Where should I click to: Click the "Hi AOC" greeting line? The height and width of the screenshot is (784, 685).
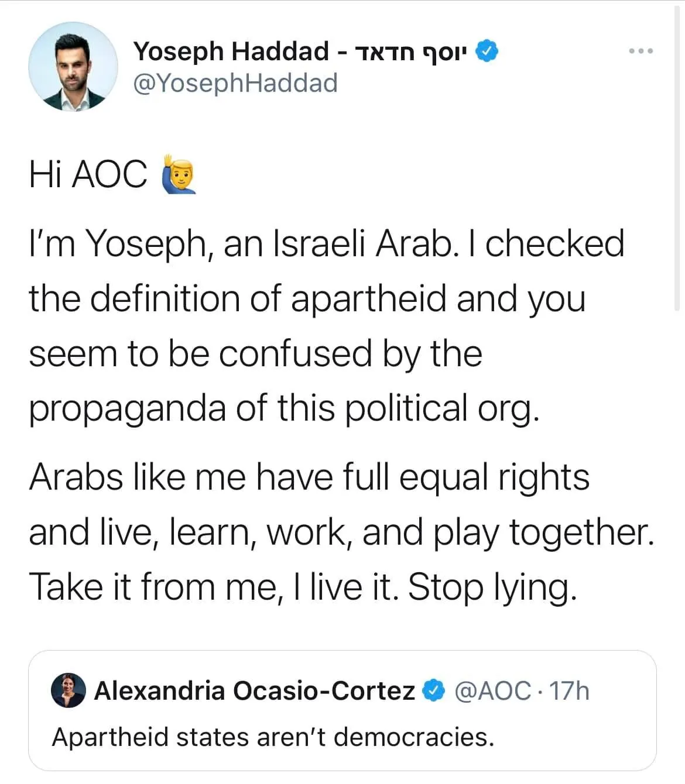(x=88, y=174)
